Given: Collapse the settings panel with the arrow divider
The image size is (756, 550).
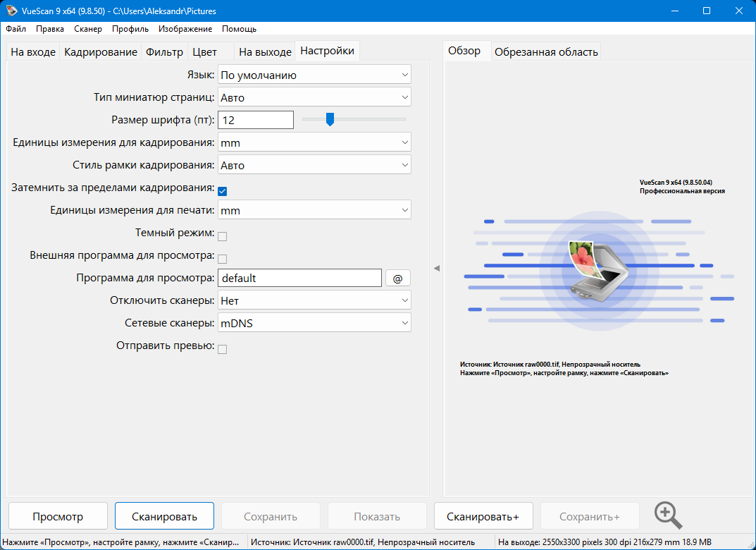Looking at the screenshot, I should (436, 268).
